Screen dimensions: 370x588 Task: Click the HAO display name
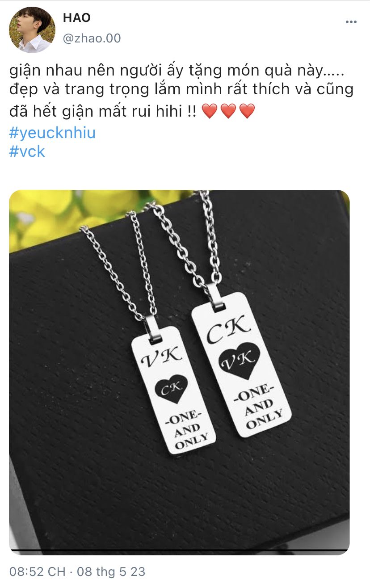coord(76,17)
